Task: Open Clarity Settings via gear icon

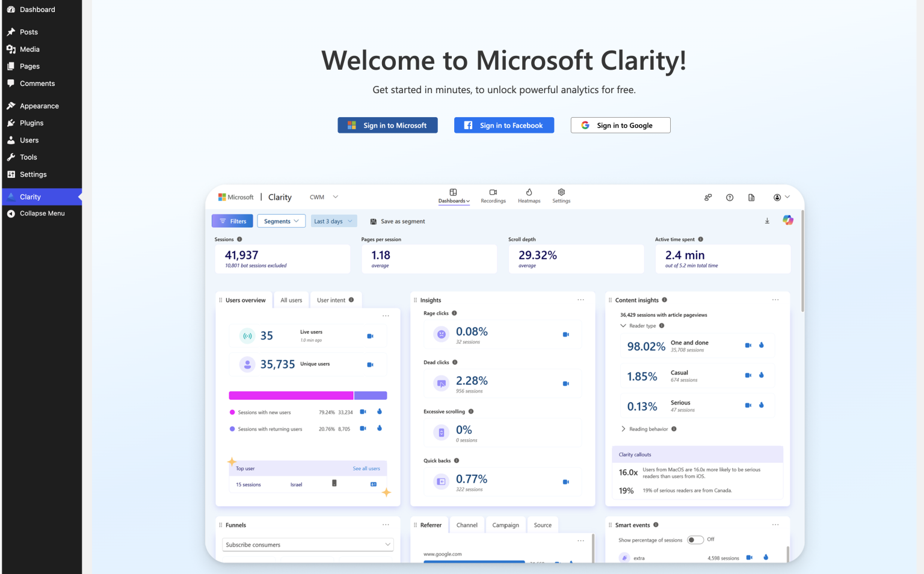Action: [561, 196]
